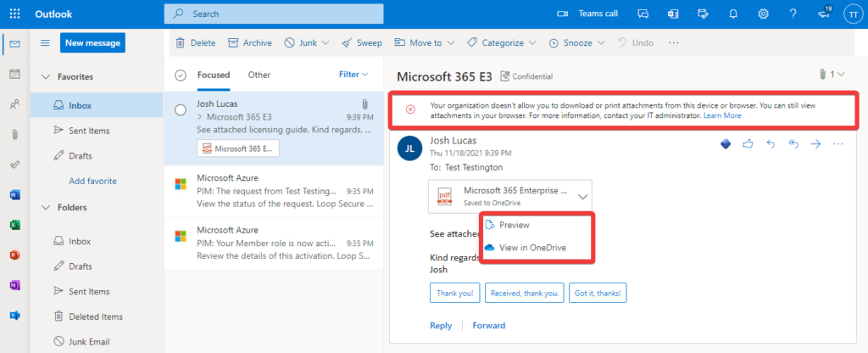Sweep messages from this sender
This screenshot has width=868, height=353.
(x=361, y=42)
